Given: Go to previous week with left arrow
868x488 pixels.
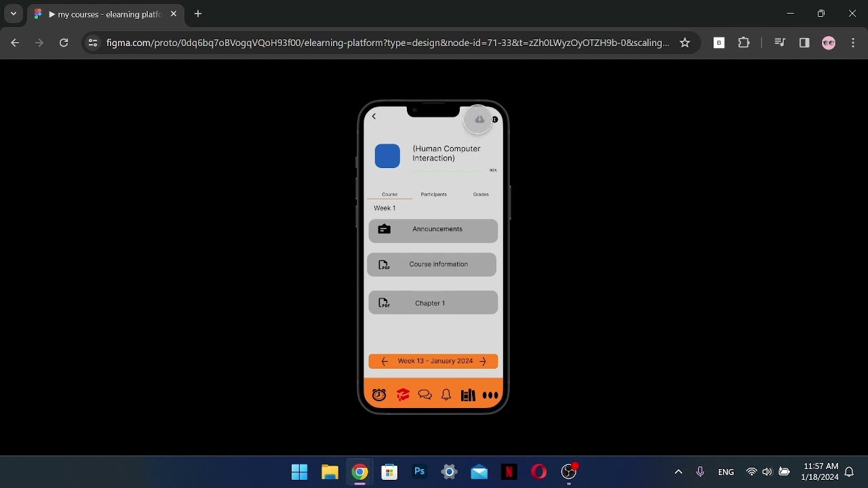Looking at the screenshot, I should tap(384, 361).
